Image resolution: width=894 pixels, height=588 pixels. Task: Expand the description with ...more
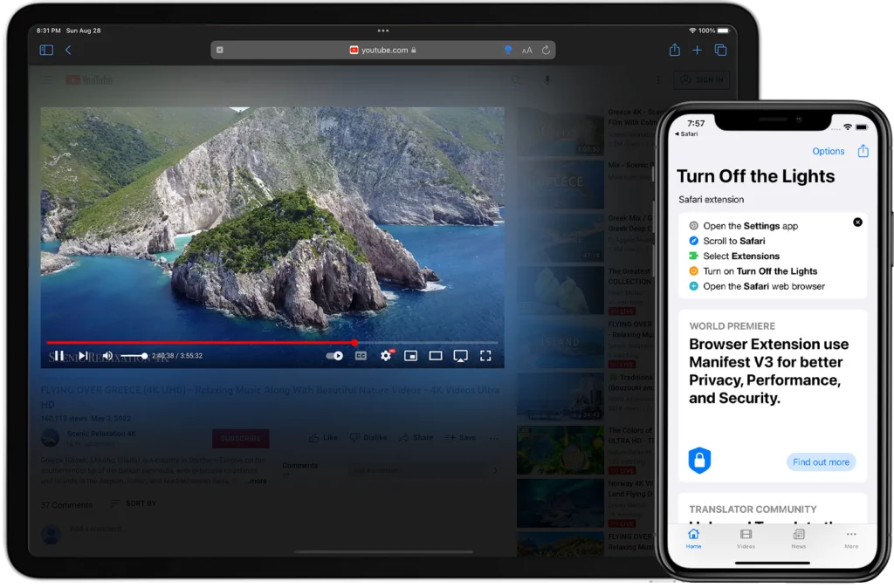pyautogui.click(x=256, y=481)
